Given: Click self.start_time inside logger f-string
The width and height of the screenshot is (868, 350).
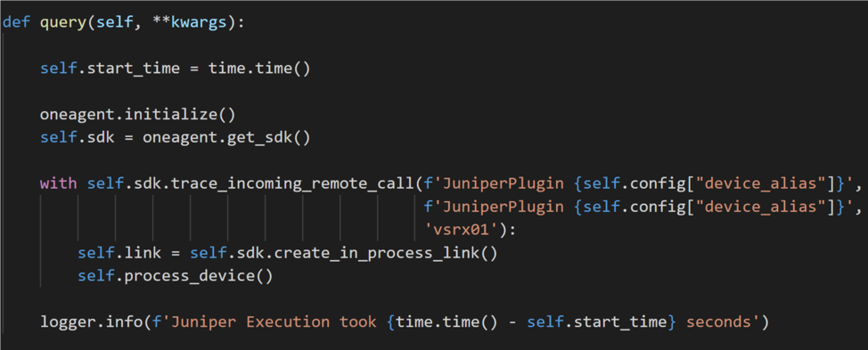Looking at the screenshot, I should click(x=597, y=322).
